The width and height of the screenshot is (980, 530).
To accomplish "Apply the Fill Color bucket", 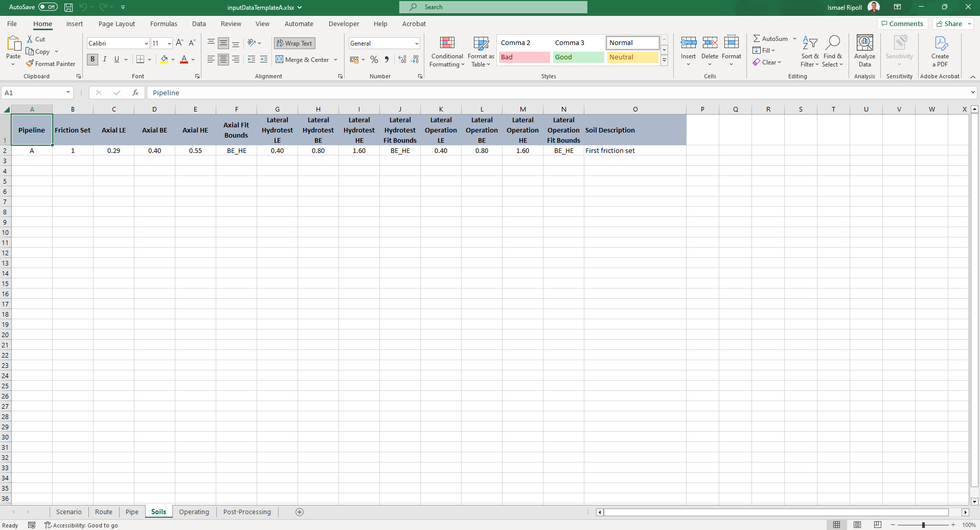I will pyautogui.click(x=164, y=59).
